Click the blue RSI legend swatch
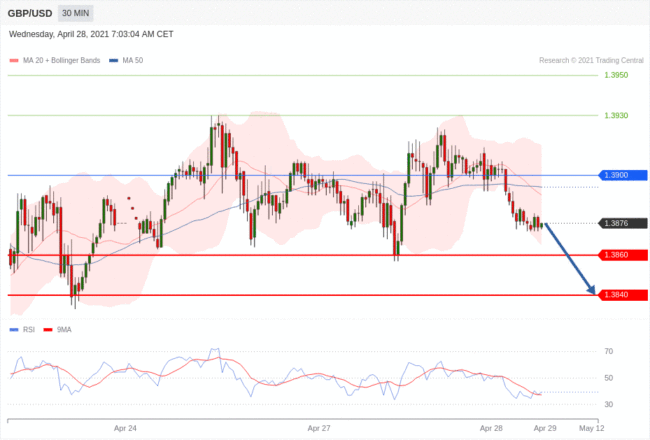 point(14,330)
